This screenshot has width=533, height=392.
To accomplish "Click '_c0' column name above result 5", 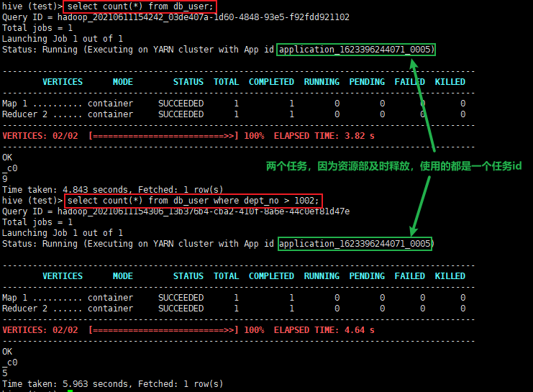I will (9, 362).
